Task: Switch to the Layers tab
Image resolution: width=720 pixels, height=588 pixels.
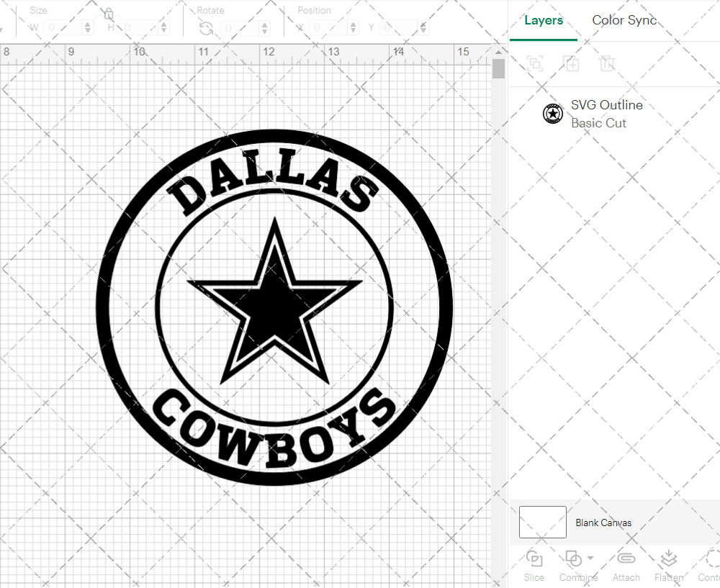Action: click(544, 20)
